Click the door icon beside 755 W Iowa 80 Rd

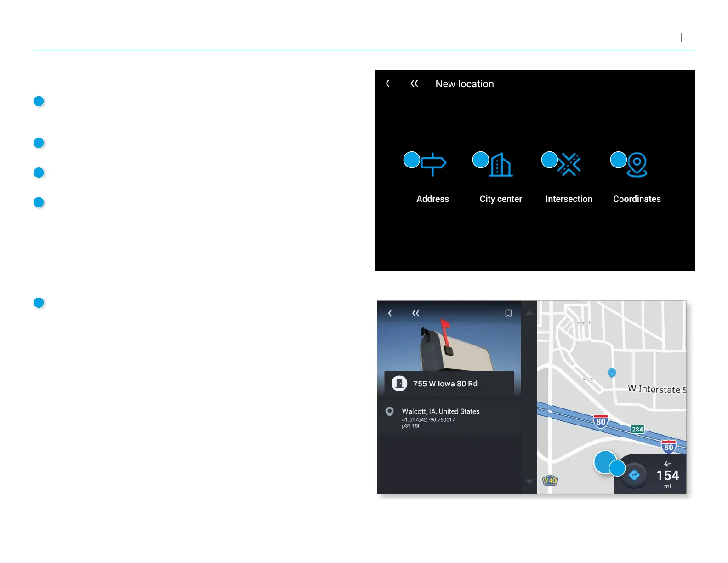(x=399, y=383)
